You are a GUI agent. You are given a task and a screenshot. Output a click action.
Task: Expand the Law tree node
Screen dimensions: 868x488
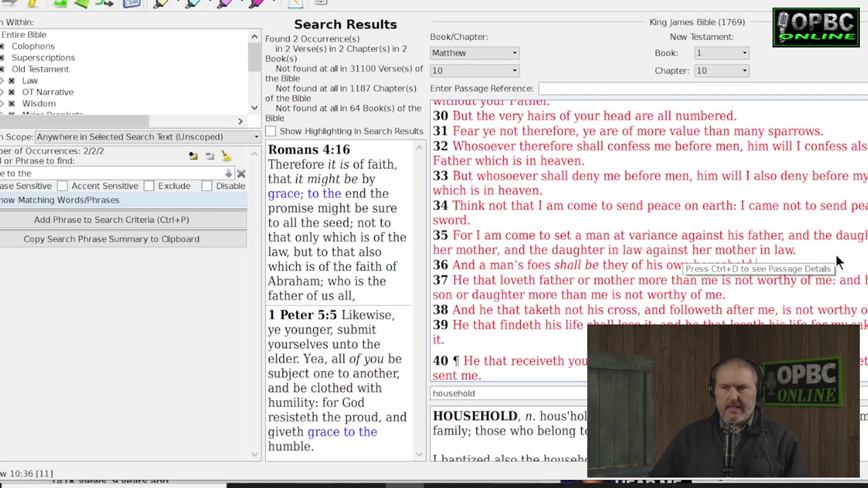coord(2,81)
